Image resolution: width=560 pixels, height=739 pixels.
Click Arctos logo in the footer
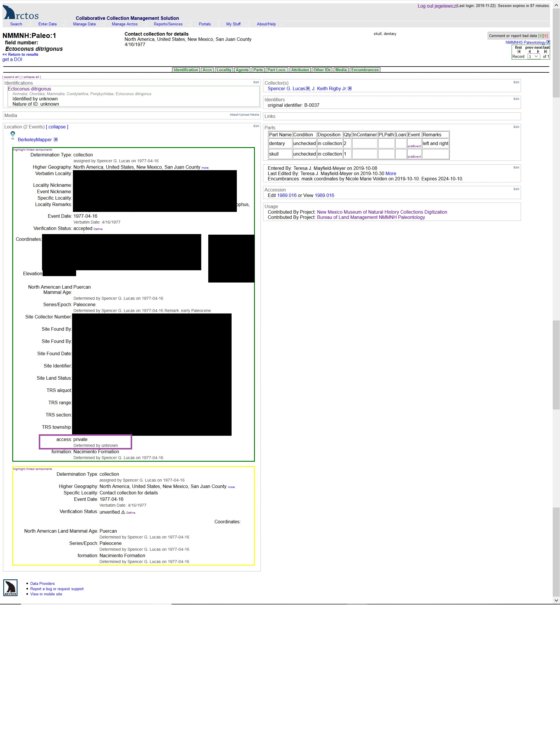point(10,588)
